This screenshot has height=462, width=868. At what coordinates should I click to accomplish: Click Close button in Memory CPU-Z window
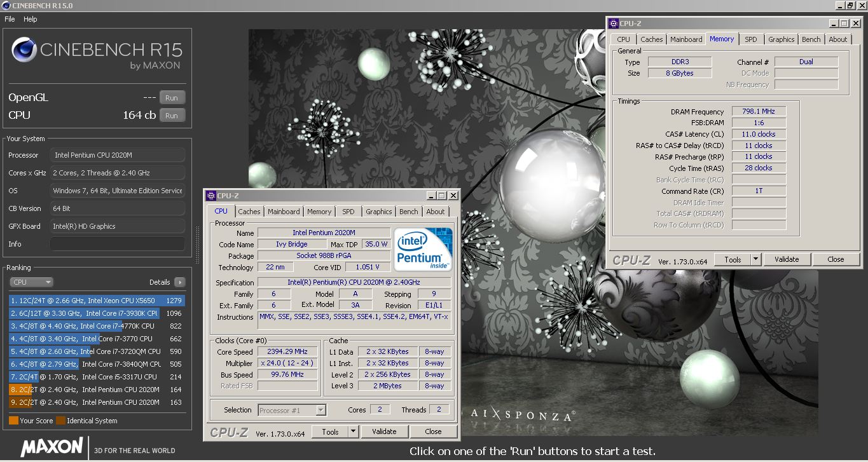tap(836, 259)
